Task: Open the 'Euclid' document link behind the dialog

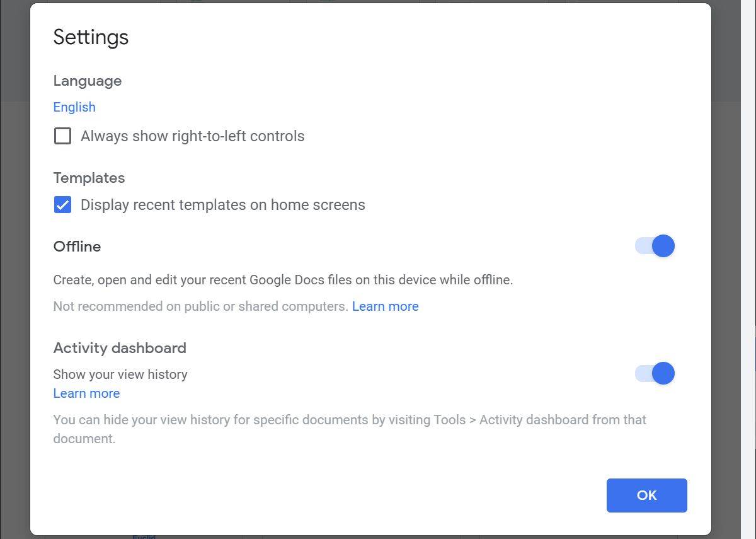Action: pos(144,536)
